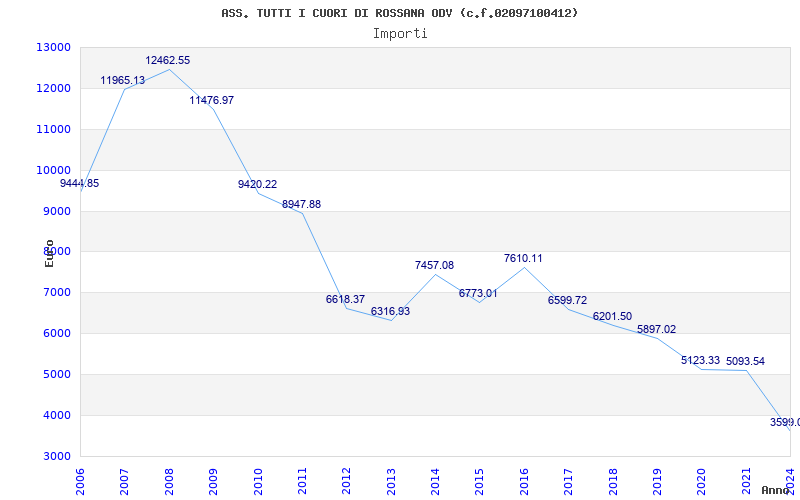Click the 6773.01 value label
Image resolution: width=800 pixels, height=500 pixels.
tap(478, 293)
